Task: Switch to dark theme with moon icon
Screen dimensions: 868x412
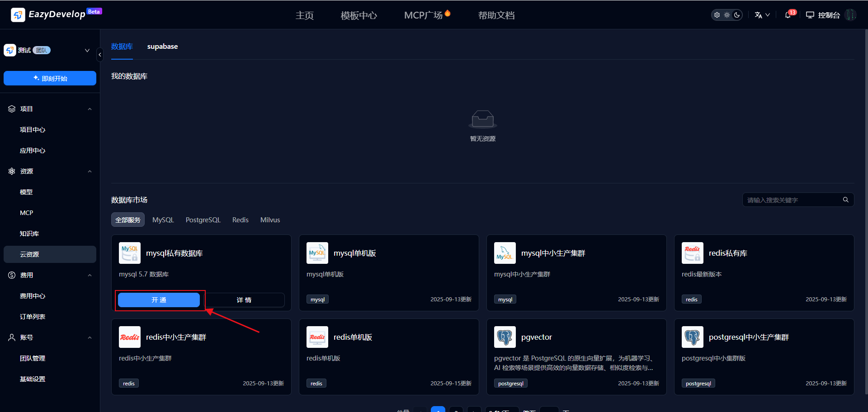Action: tap(737, 15)
